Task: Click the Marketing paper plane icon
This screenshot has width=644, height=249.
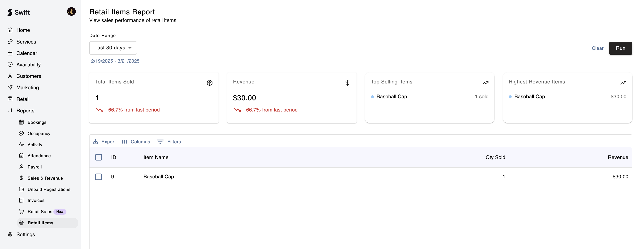Action: point(10,87)
